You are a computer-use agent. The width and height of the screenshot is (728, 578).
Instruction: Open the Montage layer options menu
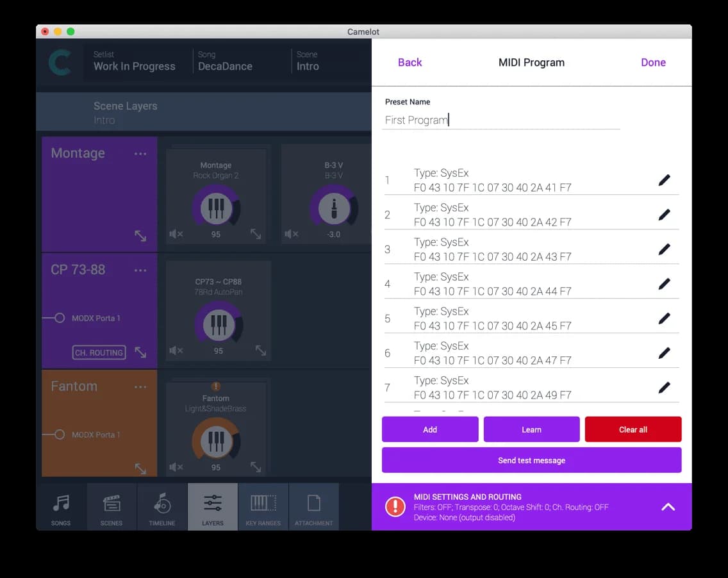(x=140, y=153)
